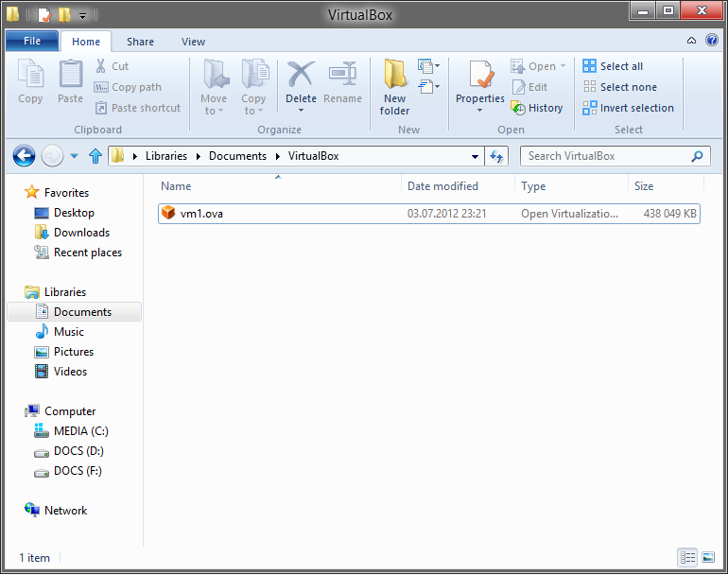This screenshot has height=575, width=728.
Task: Switch to large icons view
Action: pyautogui.click(x=708, y=557)
